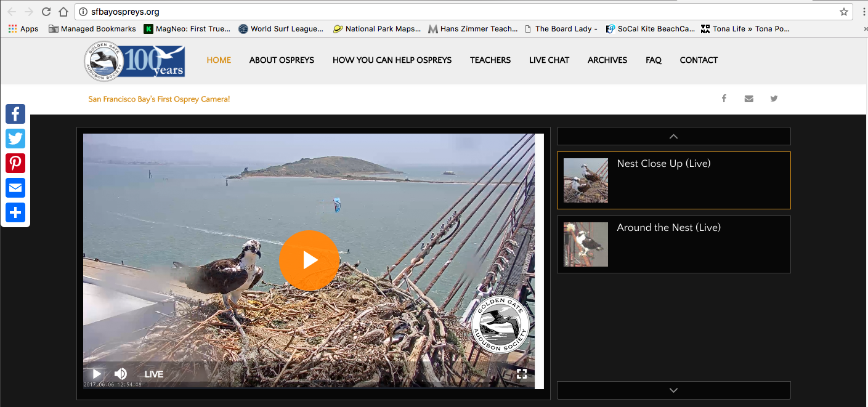Viewport: 868px width, 407px height.
Task: Go to the Live Chat page
Action: click(549, 60)
